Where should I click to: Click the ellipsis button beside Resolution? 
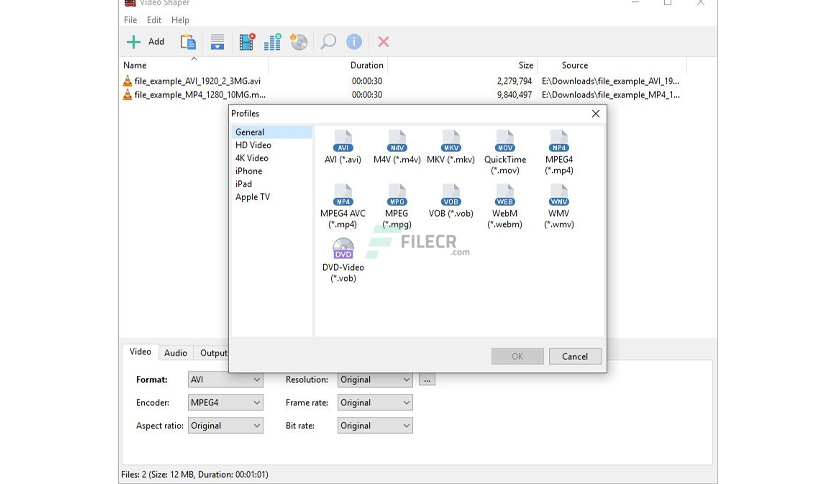[427, 380]
